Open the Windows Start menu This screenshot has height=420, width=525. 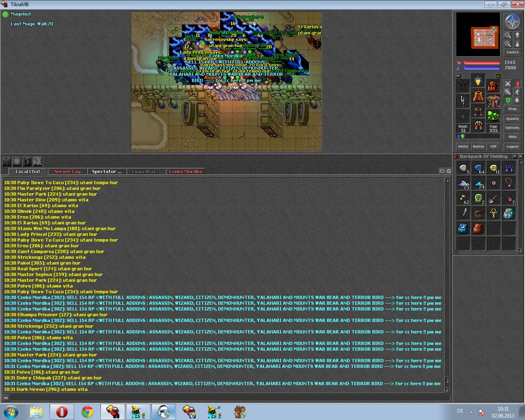tap(11, 411)
